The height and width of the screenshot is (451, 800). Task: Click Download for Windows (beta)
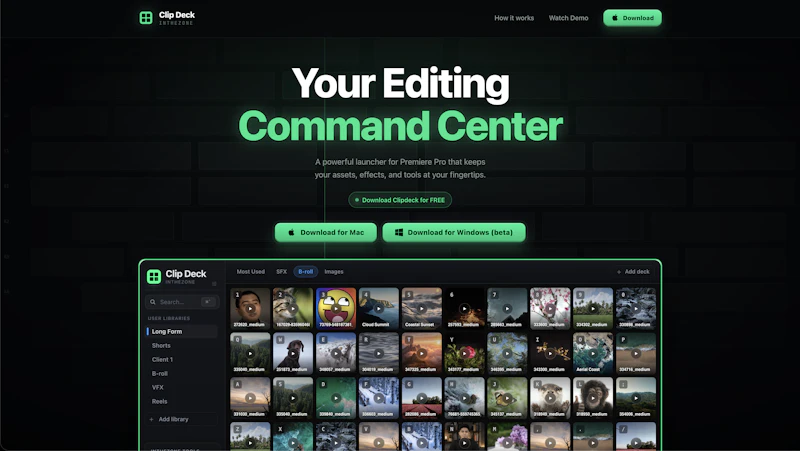[x=454, y=232]
